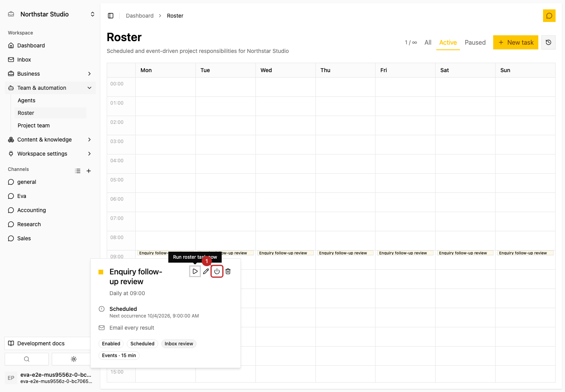Open the Northstar Studio workspace switcher
Viewport: 565px width, 392px height.
click(51, 14)
